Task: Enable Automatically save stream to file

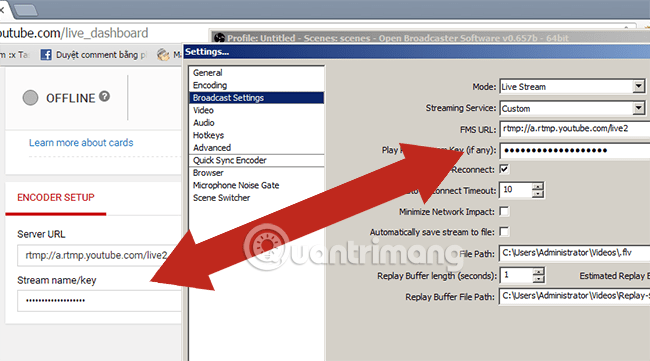Action: 504,232
